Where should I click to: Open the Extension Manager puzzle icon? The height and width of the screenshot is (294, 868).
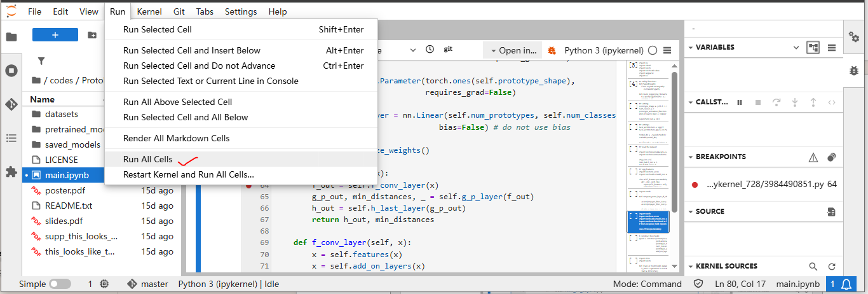click(x=11, y=172)
